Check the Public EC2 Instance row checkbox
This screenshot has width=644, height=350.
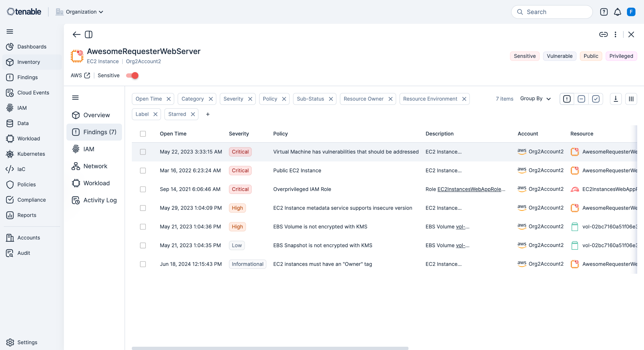(143, 171)
